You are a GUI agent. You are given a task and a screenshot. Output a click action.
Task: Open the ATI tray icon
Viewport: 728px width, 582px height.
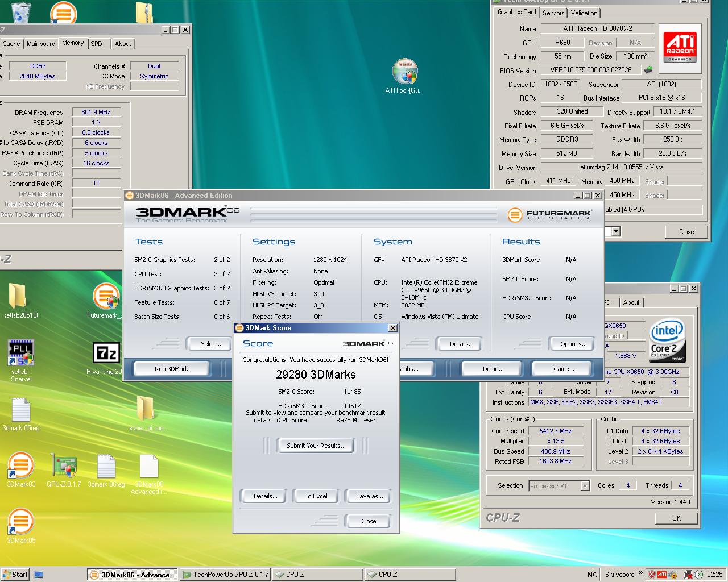click(663, 575)
